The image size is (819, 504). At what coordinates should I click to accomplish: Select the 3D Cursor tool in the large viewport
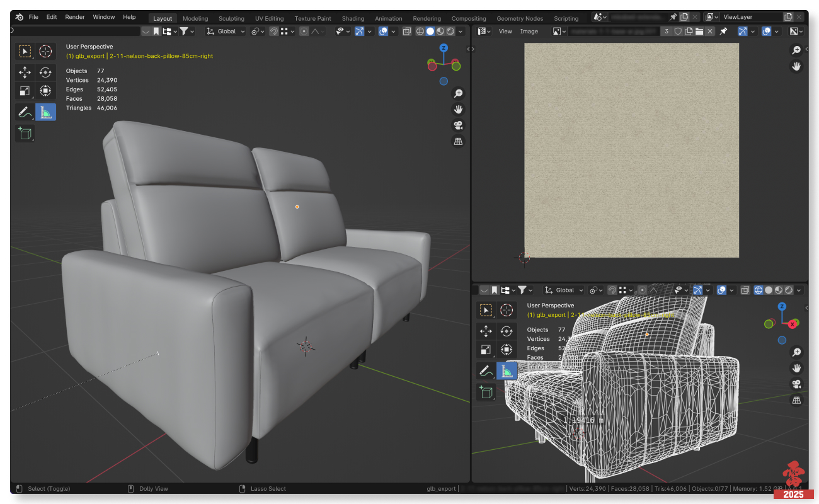click(x=45, y=51)
